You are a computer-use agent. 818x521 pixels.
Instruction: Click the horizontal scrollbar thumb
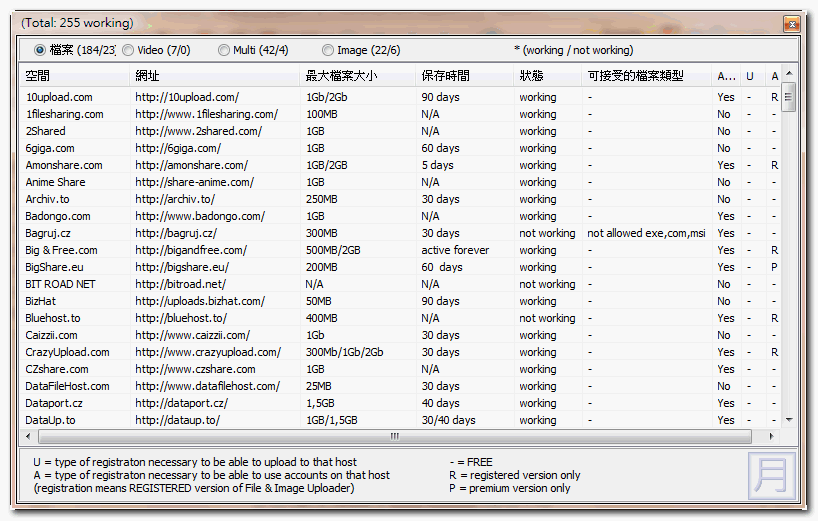tap(395, 436)
